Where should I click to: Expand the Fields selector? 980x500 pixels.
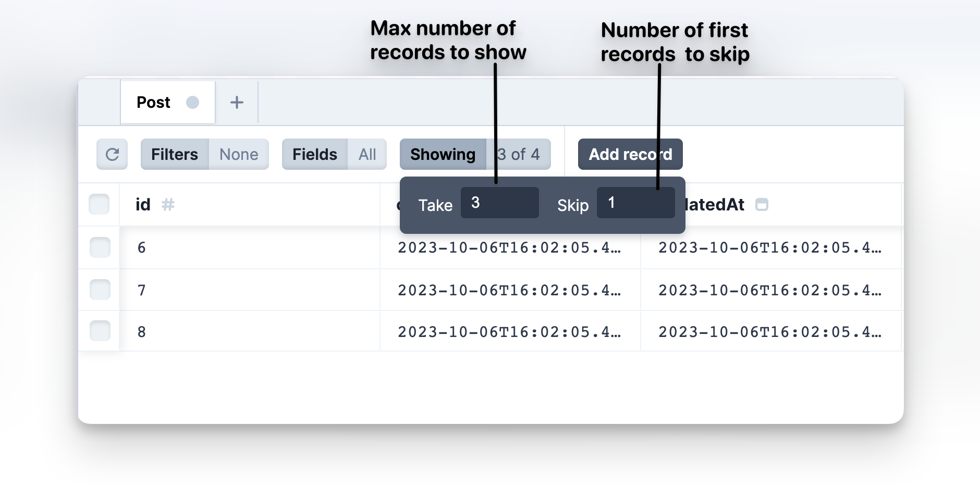click(334, 154)
